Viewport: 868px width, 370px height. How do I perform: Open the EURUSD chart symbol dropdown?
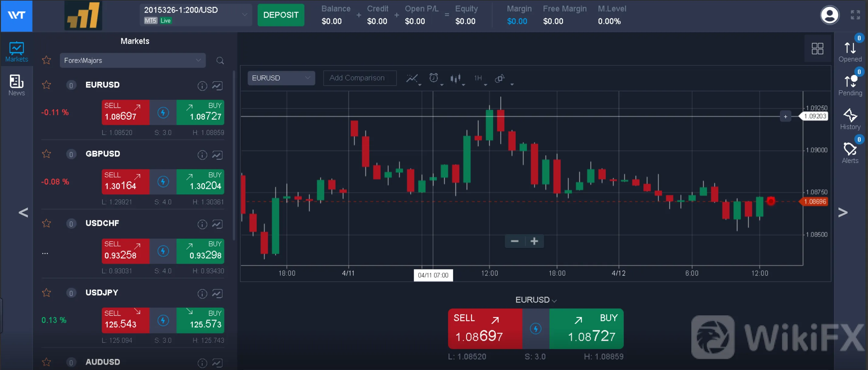[281, 78]
